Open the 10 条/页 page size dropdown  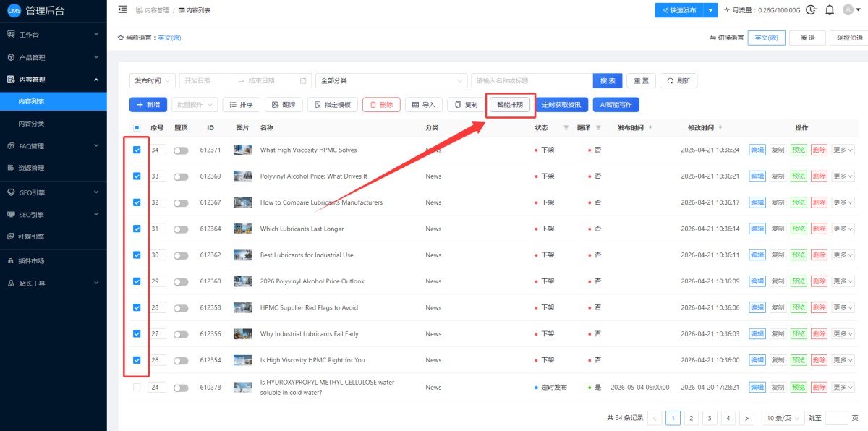(x=783, y=418)
